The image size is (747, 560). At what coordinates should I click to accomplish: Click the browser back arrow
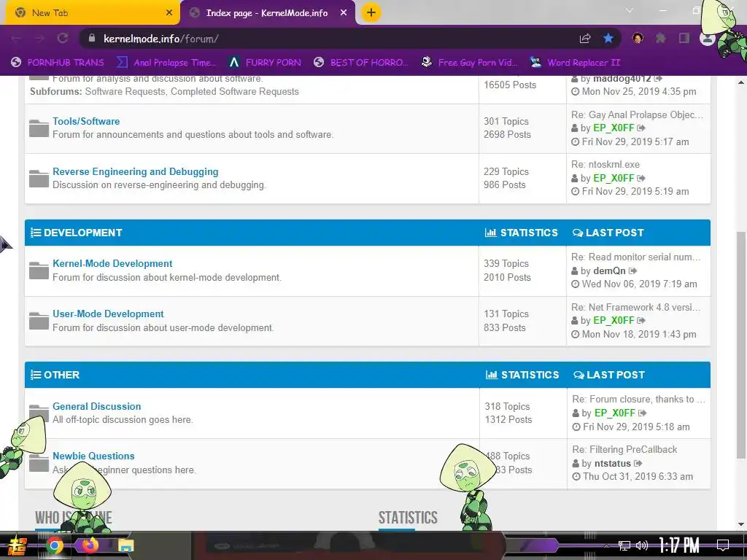tap(16, 39)
